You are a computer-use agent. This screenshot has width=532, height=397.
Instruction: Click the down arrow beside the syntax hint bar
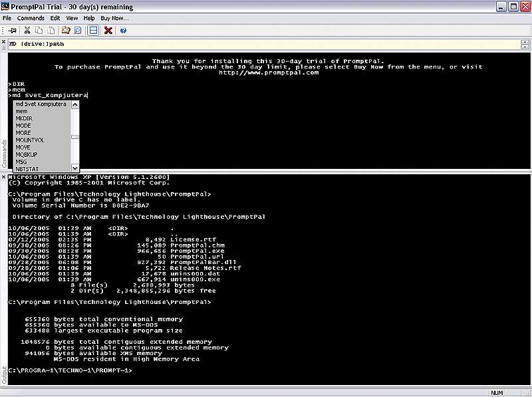[x=525, y=47]
